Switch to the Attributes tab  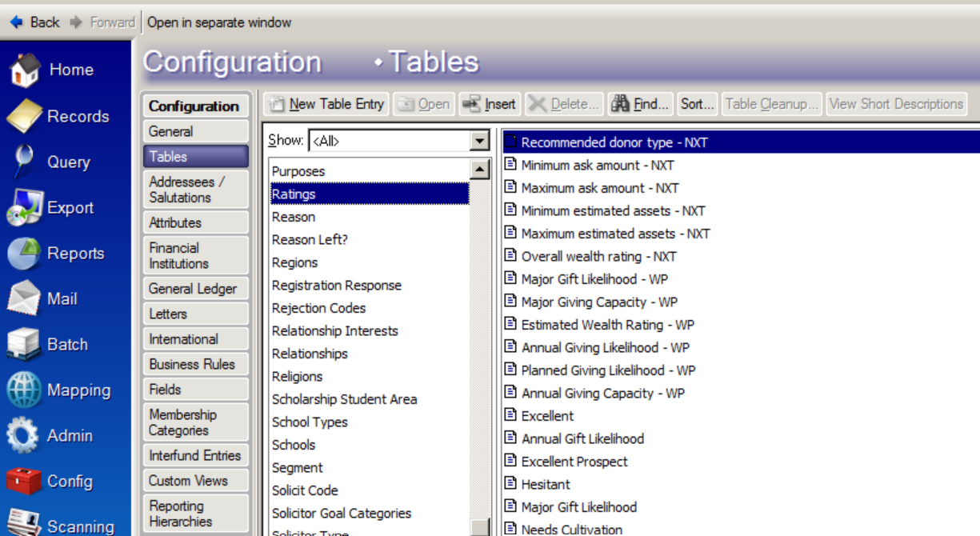pos(196,222)
